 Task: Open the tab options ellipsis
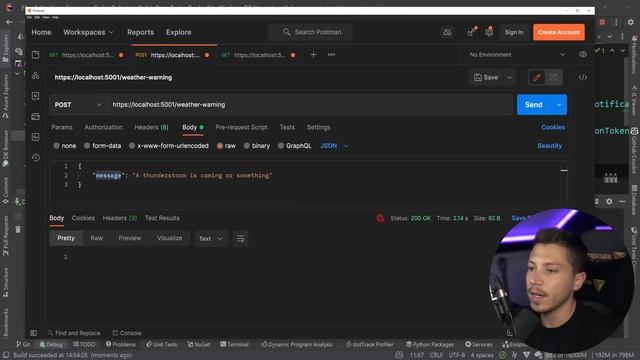click(331, 55)
